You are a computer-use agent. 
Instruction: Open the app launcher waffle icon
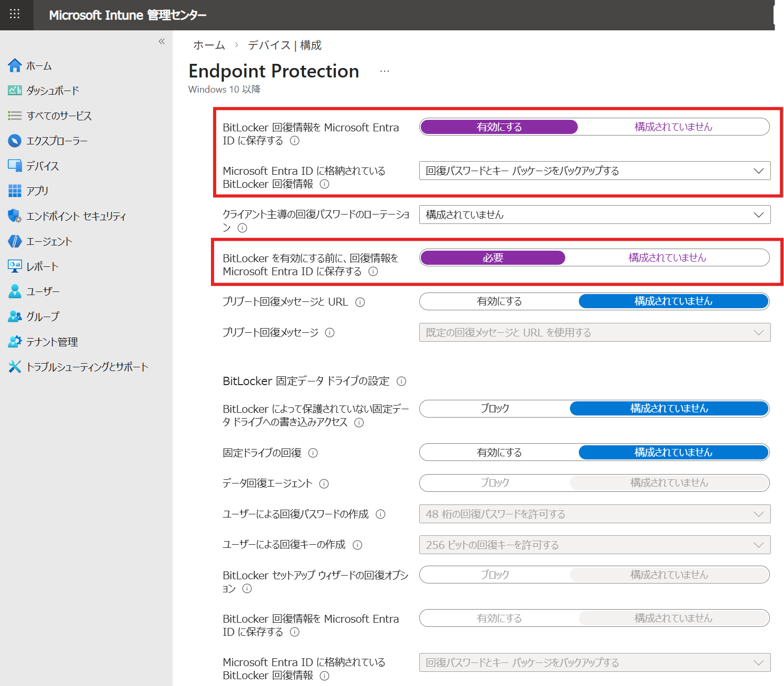click(15, 14)
